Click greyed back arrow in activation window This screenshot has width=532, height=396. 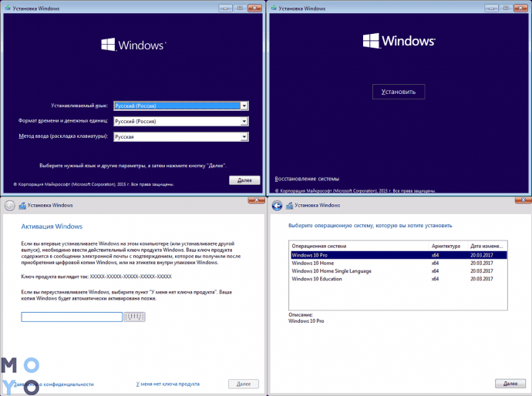[x=10, y=206]
